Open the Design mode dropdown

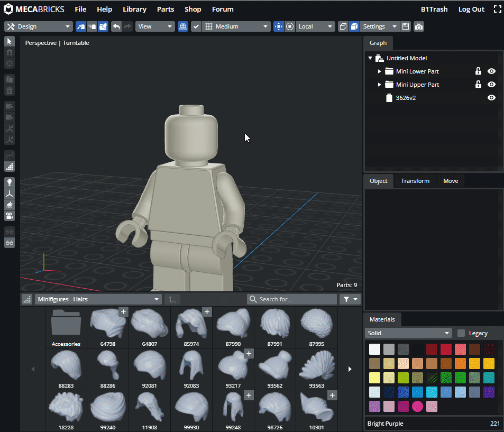pos(39,26)
